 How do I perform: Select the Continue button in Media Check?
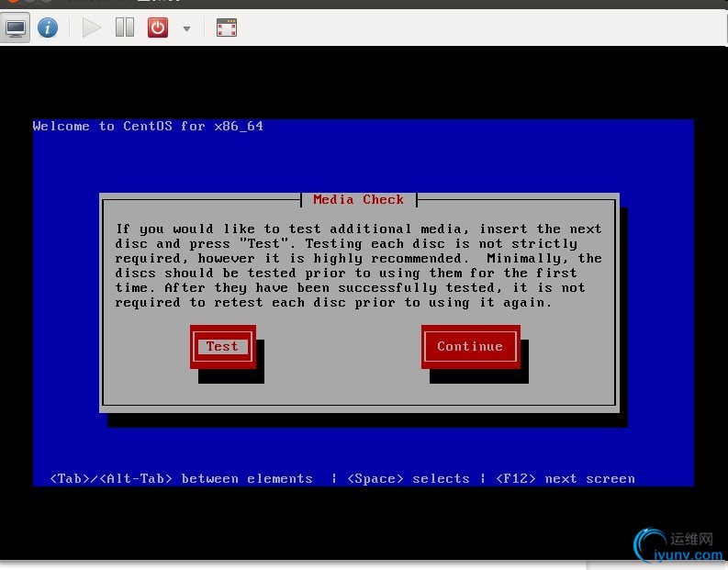coord(470,347)
